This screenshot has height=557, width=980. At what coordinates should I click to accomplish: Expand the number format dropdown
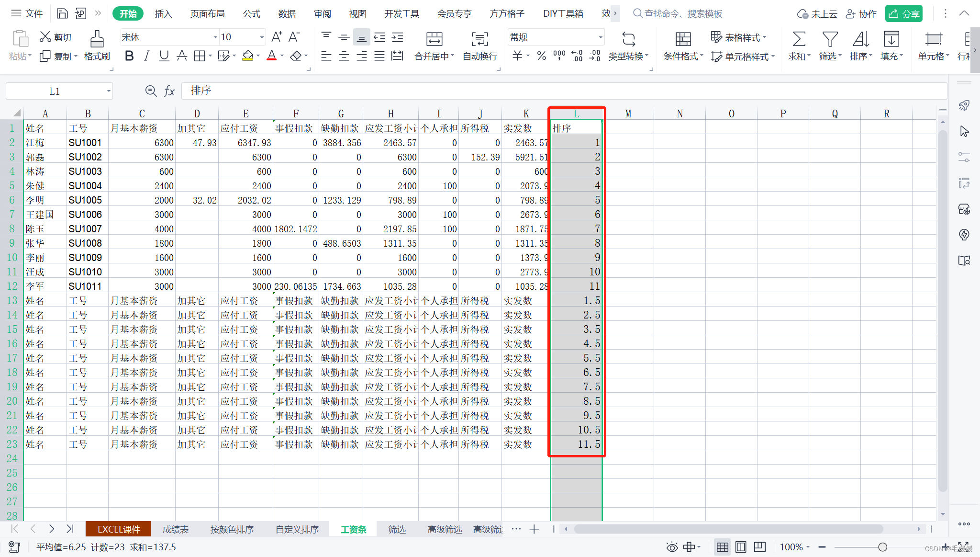coord(600,37)
